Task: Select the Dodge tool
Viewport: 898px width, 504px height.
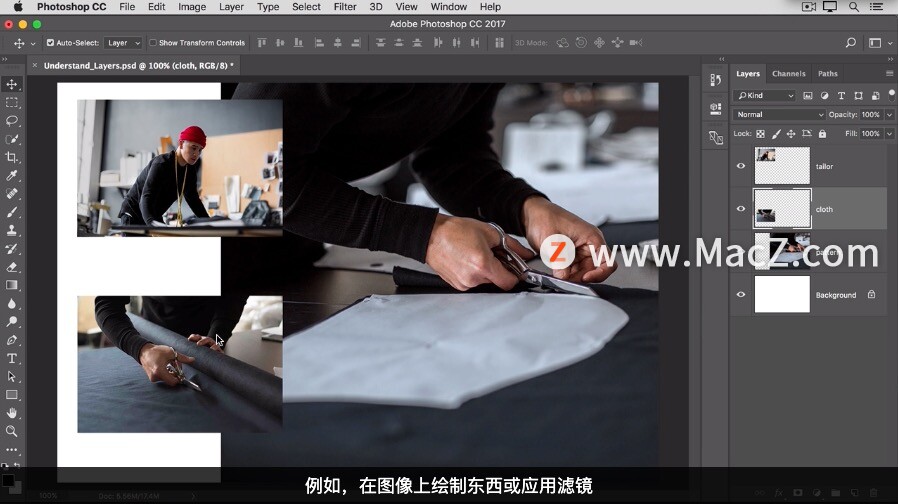Action: pos(11,322)
